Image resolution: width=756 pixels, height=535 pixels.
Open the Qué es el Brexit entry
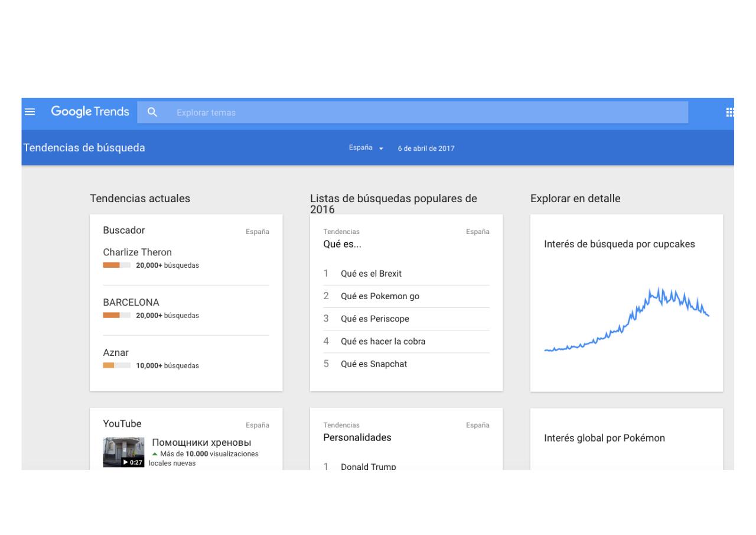click(371, 274)
